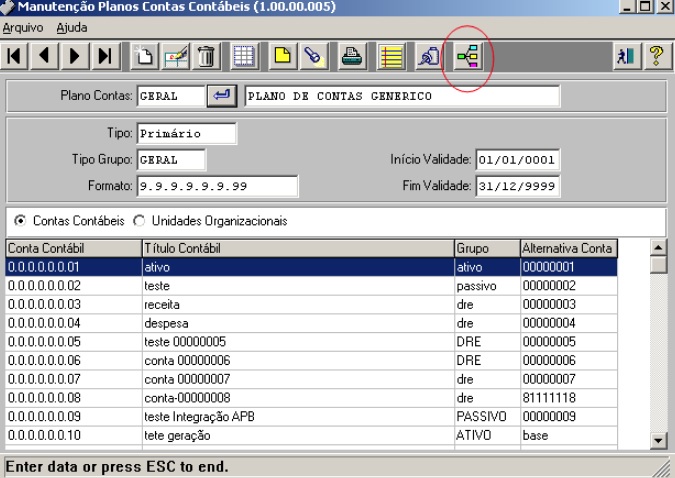Viewport: 675px width, 478px height.
Task: Click the Início Validade date field
Action: [x=517, y=160]
